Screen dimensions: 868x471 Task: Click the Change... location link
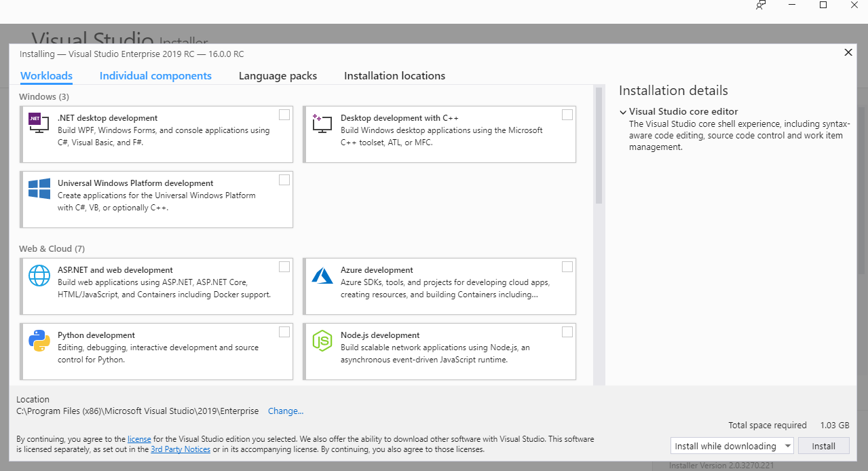[286, 411]
